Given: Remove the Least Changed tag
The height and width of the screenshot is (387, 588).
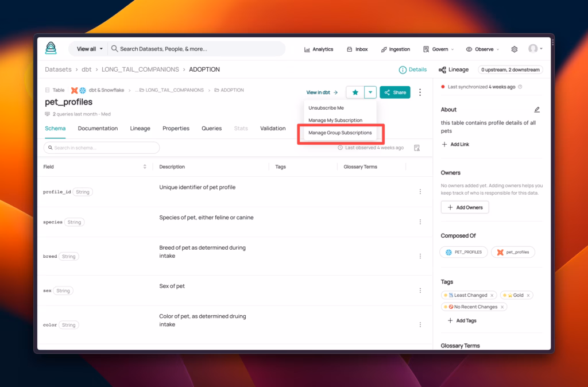Looking at the screenshot, I should 491,295.
